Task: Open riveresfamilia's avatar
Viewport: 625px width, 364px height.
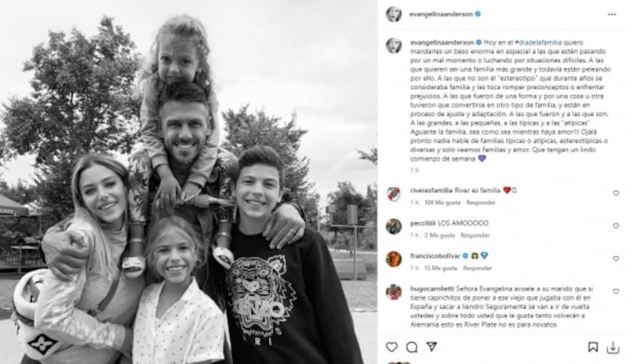Action: pos(394,194)
